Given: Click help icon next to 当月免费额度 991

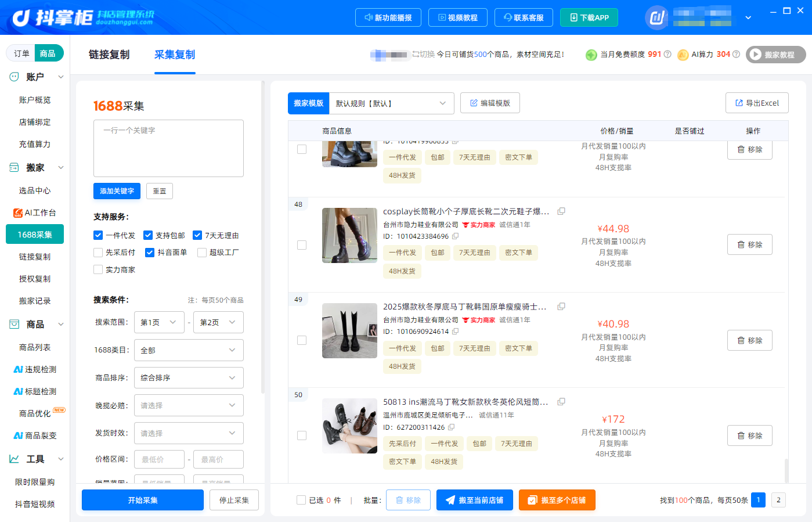Looking at the screenshot, I should [667, 54].
